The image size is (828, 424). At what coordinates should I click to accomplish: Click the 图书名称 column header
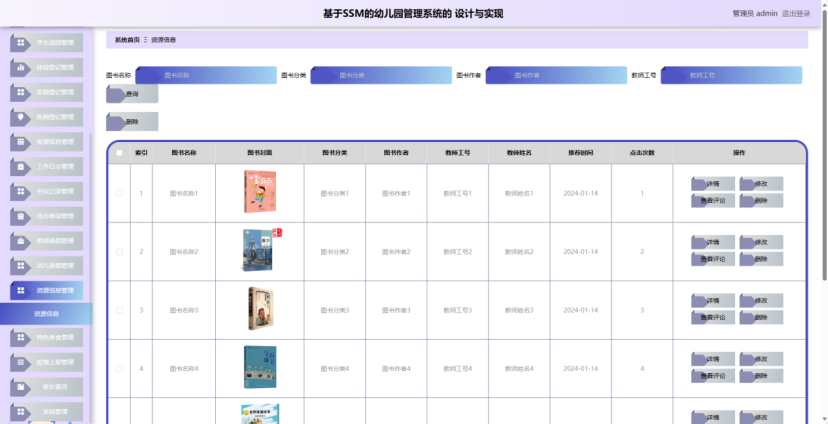click(184, 153)
